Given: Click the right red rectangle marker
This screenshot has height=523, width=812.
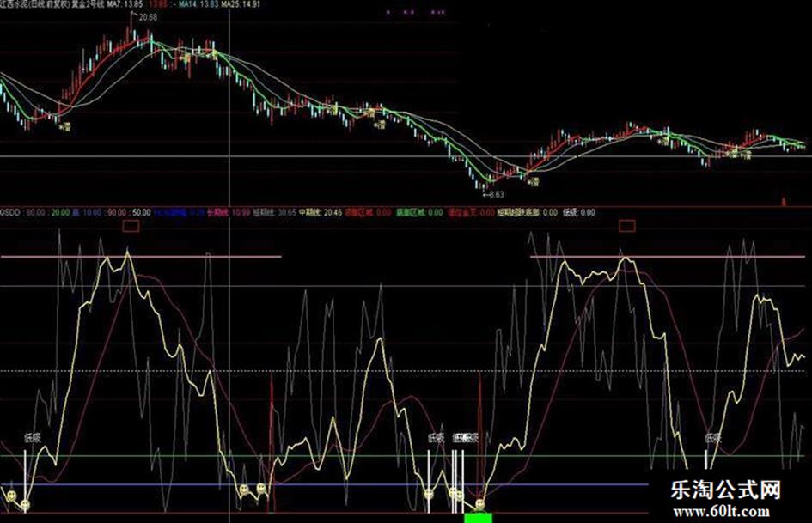Looking at the screenshot, I should click(627, 226).
